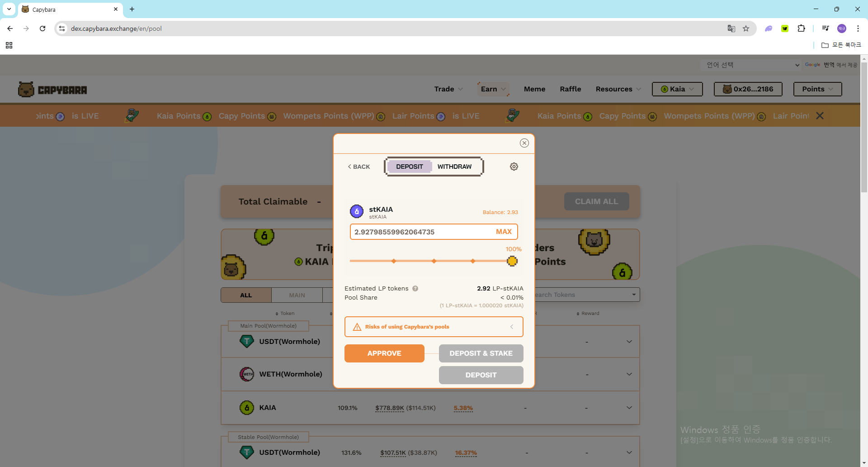Open the all bookmarks folder
868x467 pixels.
(x=841, y=45)
